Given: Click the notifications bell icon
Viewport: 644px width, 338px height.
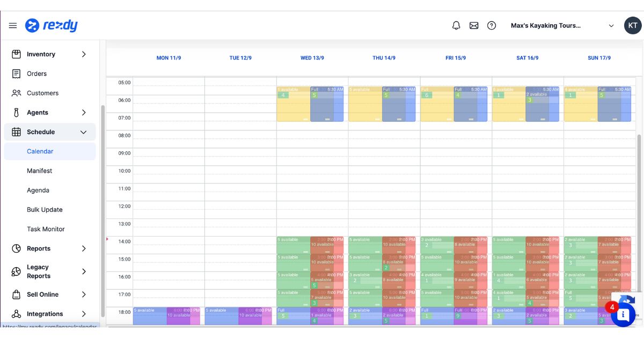Looking at the screenshot, I should [456, 25].
